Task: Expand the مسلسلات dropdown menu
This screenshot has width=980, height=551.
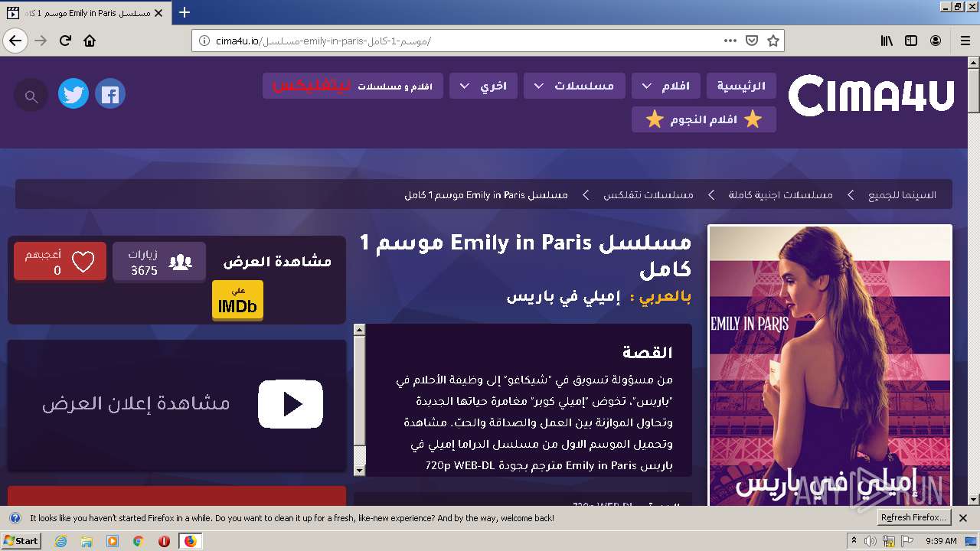Action: (574, 86)
